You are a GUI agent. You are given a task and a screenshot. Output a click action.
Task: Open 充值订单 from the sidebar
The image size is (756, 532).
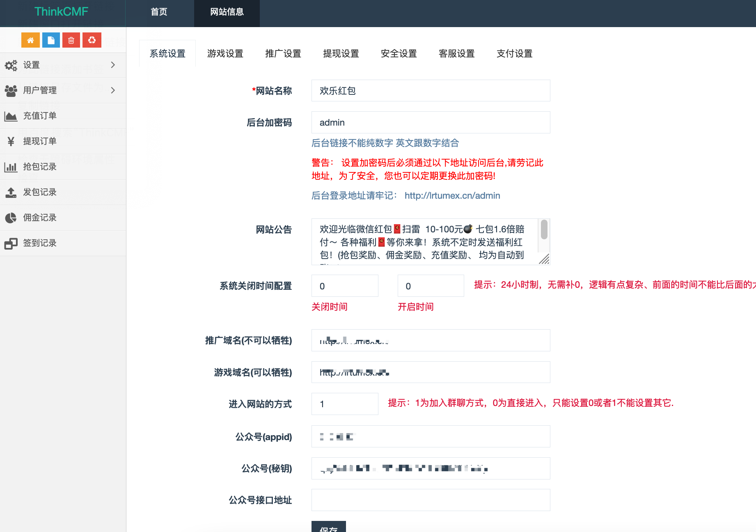point(40,116)
